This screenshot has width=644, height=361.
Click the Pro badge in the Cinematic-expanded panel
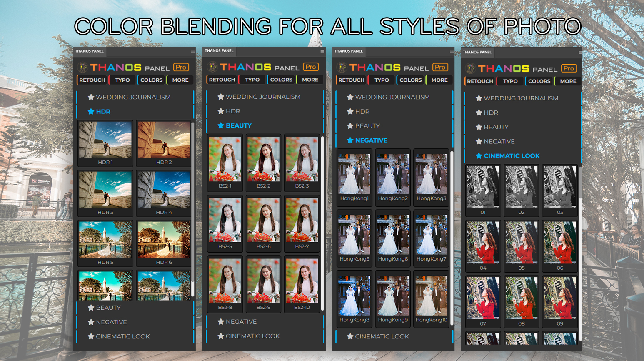tap(569, 68)
